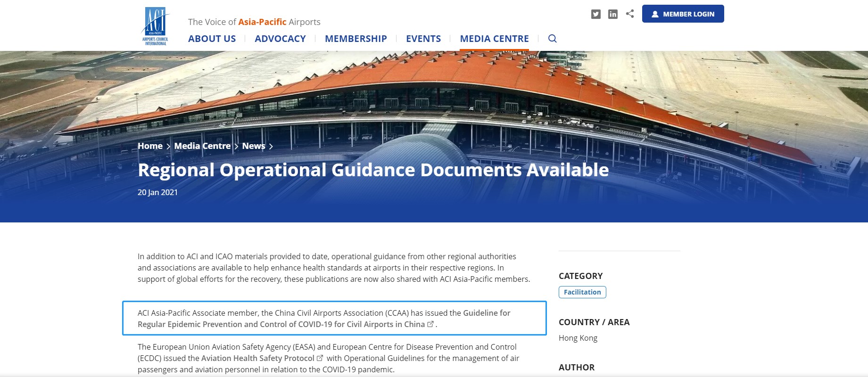This screenshot has height=377, width=868.
Task: Click the external-link icon after 'Safety Protocol'
Action: coord(320,358)
